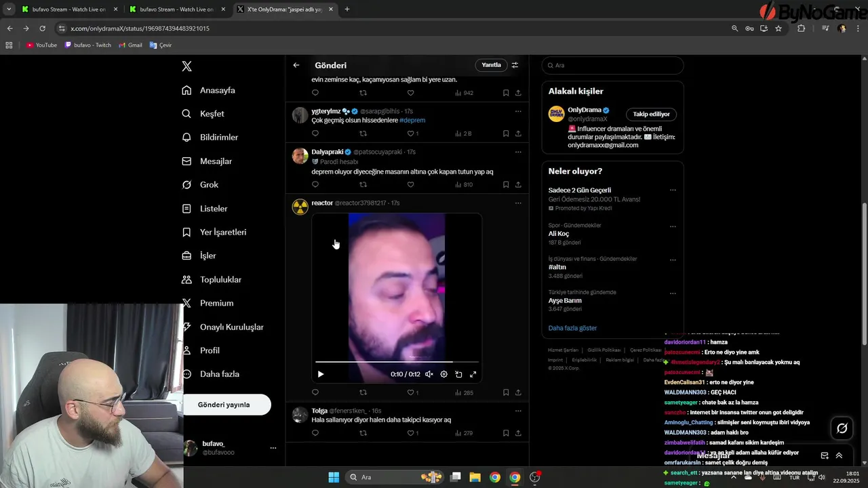
Task: Click Daha fazla göster link
Action: point(572,328)
